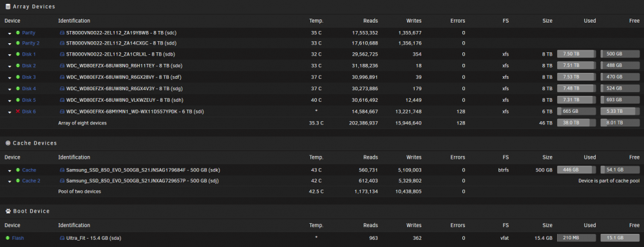Image resolution: width=644 pixels, height=247 pixels.
Task: Expand the dropdown arrow for Parity 2
Action: coord(10,44)
